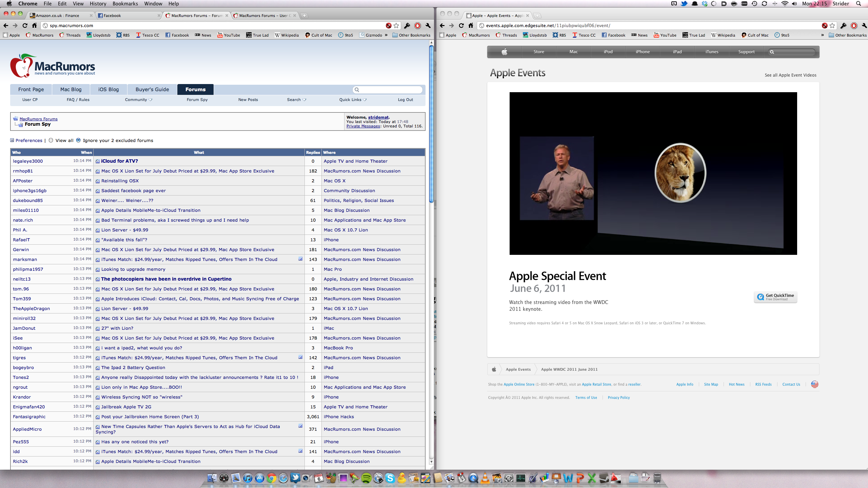Open wrench menu in left Chrome window
Image resolution: width=868 pixels, height=488 pixels.
pos(428,25)
